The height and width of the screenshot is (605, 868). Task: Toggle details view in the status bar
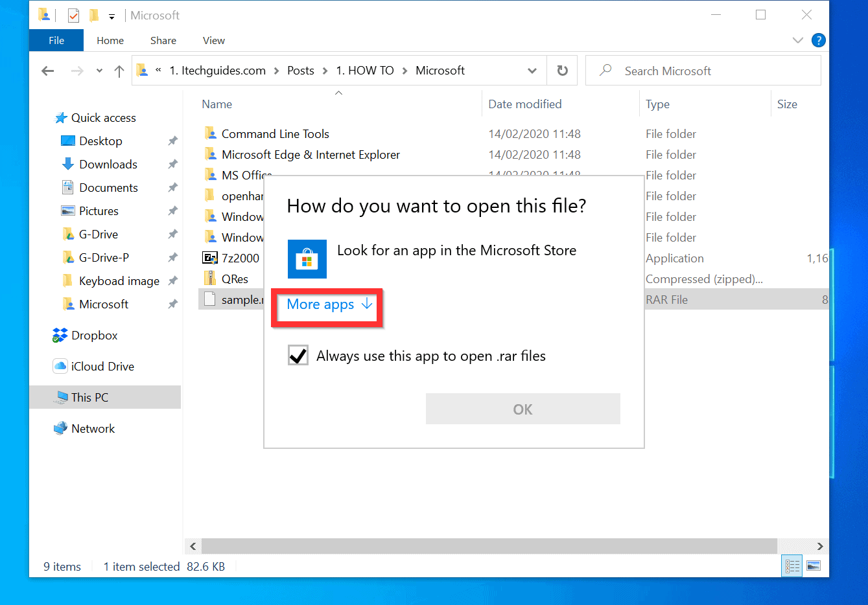click(792, 565)
